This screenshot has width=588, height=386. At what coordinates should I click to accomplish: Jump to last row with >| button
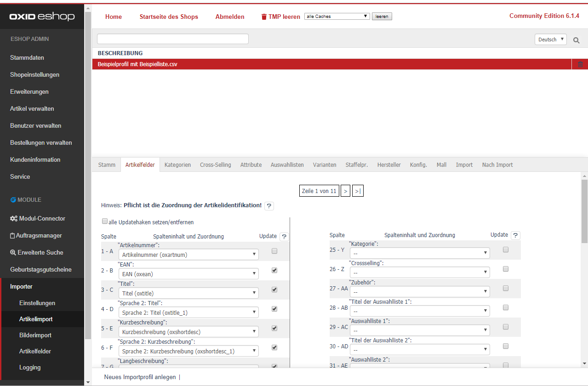point(358,191)
